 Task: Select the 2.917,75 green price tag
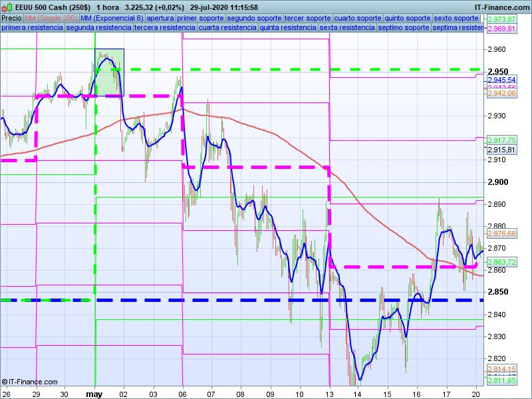pos(501,140)
